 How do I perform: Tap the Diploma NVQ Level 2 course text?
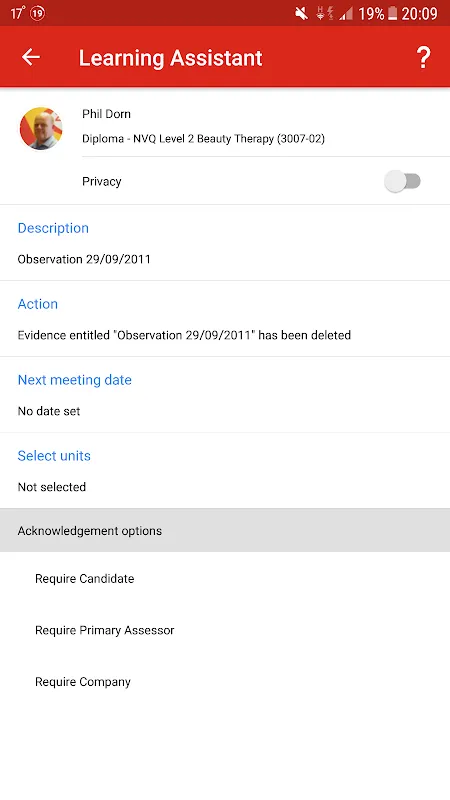pos(203,139)
